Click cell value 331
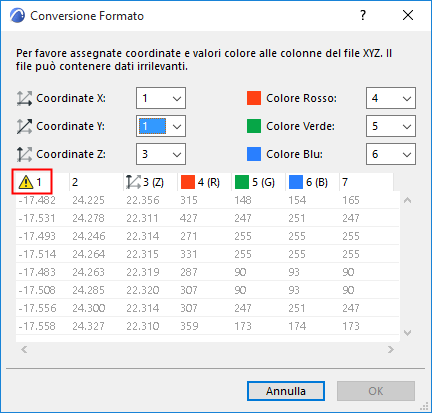The width and height of the screenshot is (432, 413). coord(189,254)
